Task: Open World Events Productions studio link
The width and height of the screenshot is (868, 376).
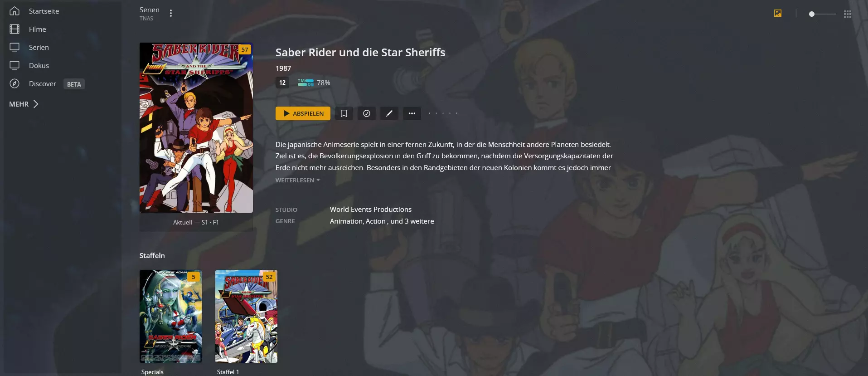Action: pos(371,209)
